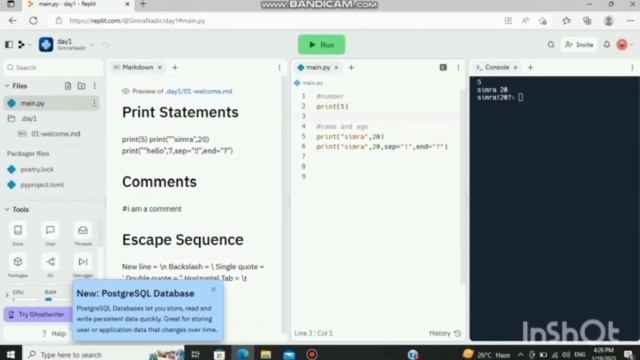
Task: Collapse the Tools section
Action: point(7,209)
